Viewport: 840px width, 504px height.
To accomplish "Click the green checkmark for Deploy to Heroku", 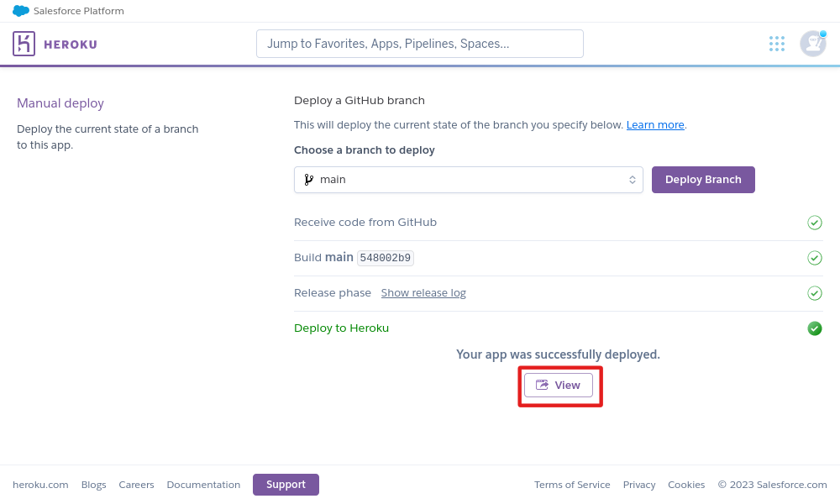I will (814, 328).
